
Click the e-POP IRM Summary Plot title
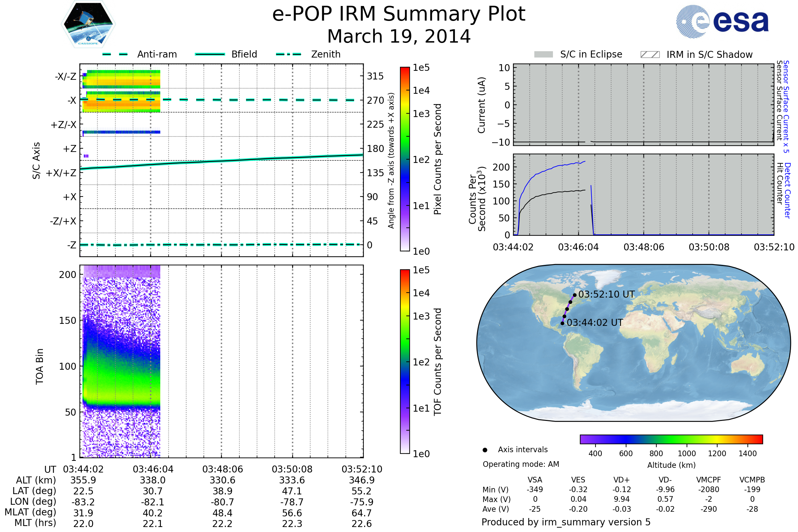(x=399, y=14)
